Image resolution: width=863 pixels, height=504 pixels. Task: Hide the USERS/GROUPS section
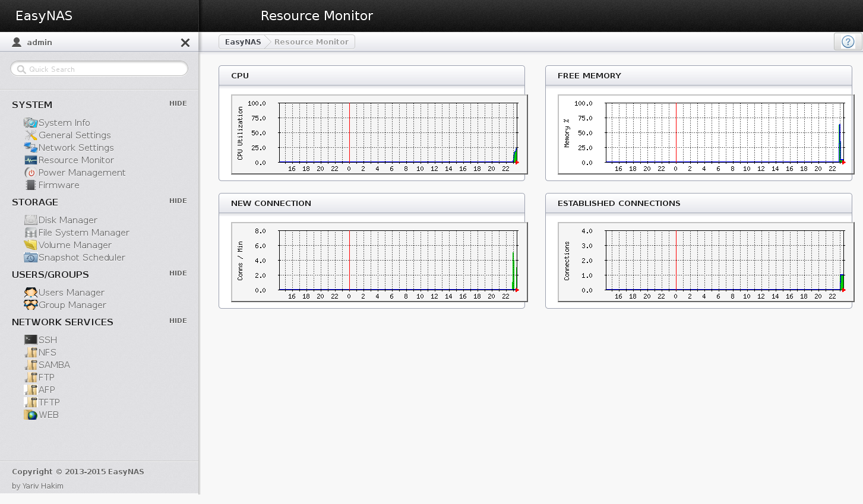178,273
